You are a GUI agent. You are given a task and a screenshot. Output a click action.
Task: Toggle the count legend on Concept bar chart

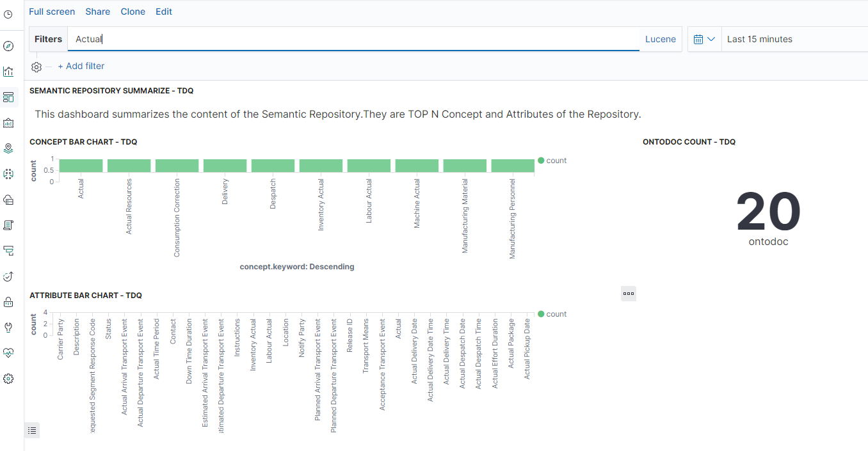(552, 160)
